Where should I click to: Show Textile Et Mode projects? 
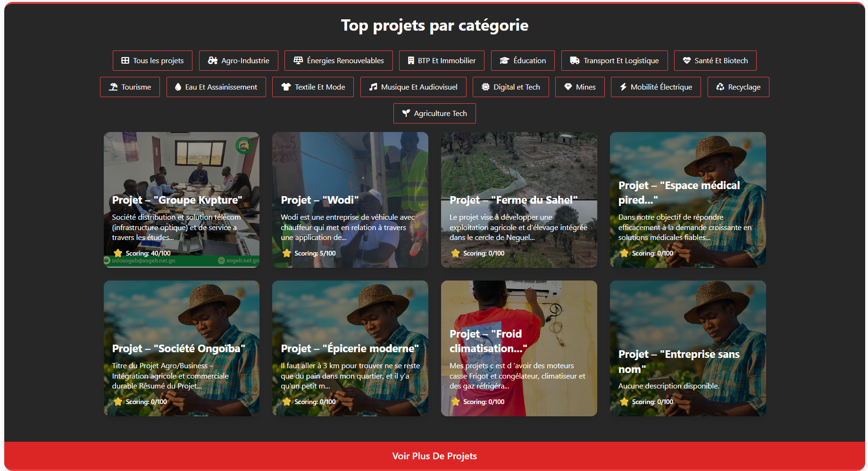(x=313, y=87)
